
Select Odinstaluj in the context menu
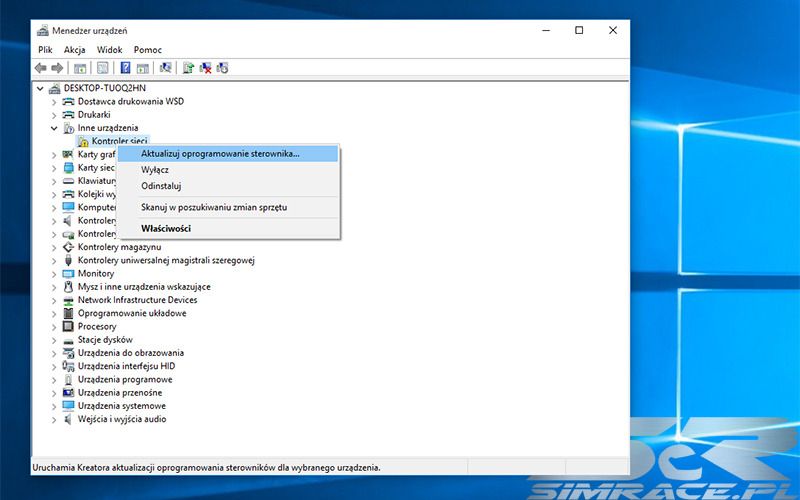click(x=161, y=185)
